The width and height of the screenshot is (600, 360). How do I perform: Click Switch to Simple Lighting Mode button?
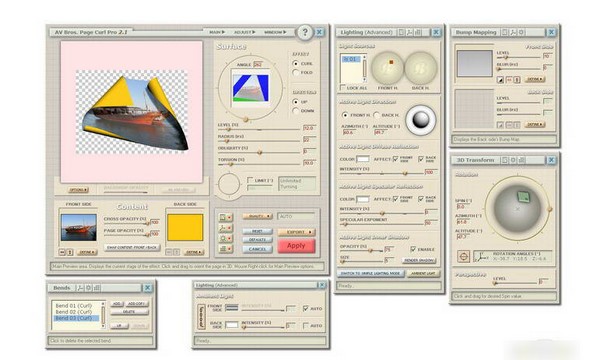click(x=370, y=274)
